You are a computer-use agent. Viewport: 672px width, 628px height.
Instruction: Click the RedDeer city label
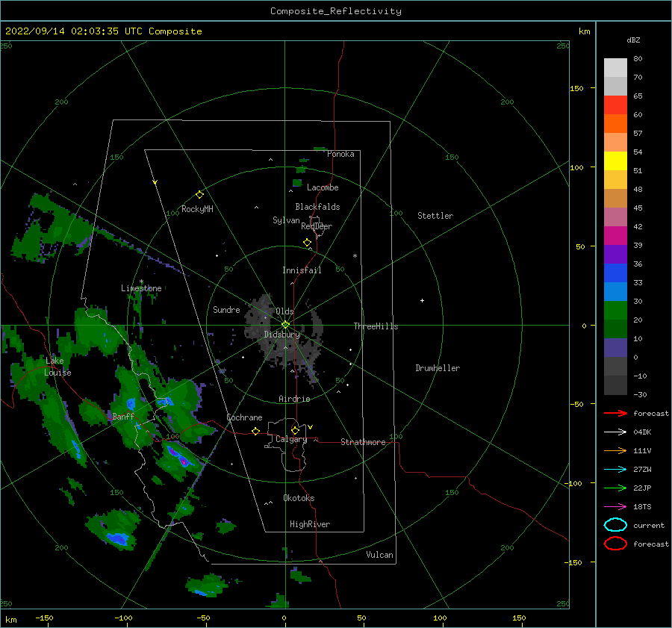click(x=317, y=226)
